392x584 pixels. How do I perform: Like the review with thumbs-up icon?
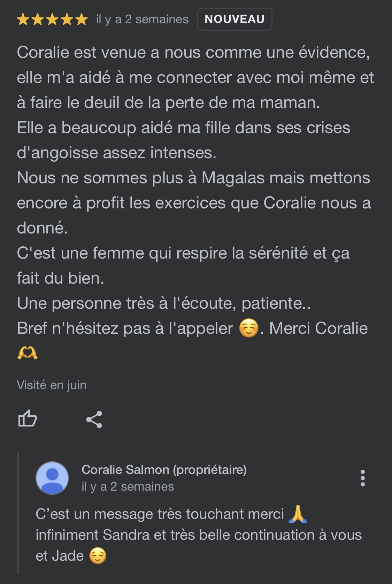[28, 418]
